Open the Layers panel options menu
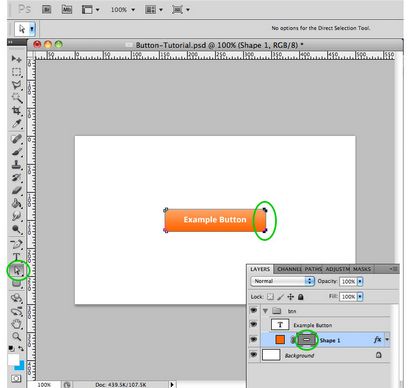Screen dimensions: 410x388 pyautogui.click(x=394, y=269)
